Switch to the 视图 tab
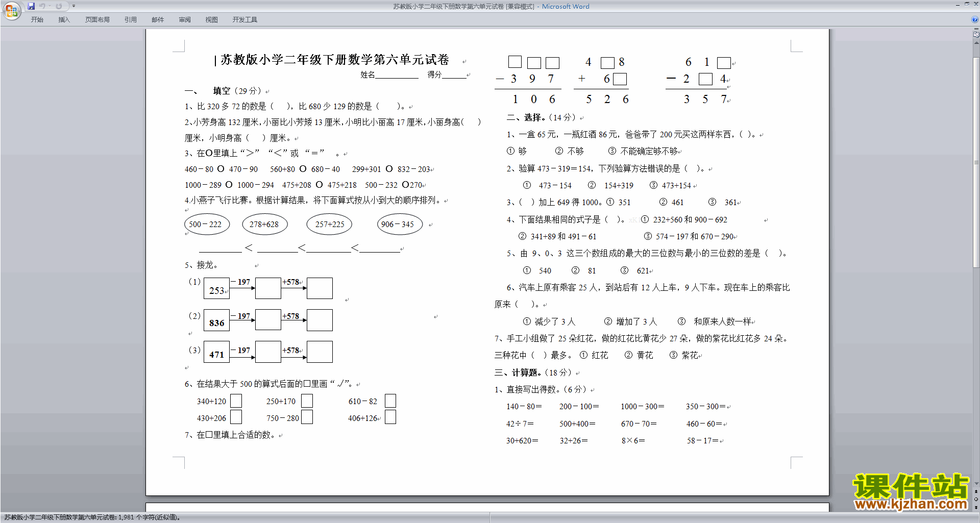 pyautogui.click(x=211, y=20)
